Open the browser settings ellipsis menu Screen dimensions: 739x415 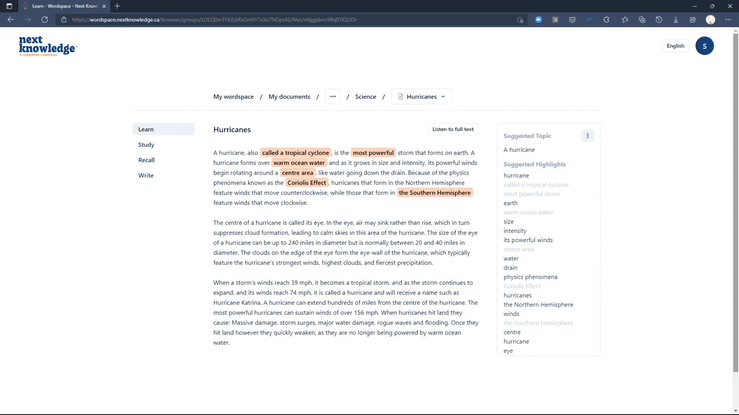(x=728, y=20)
